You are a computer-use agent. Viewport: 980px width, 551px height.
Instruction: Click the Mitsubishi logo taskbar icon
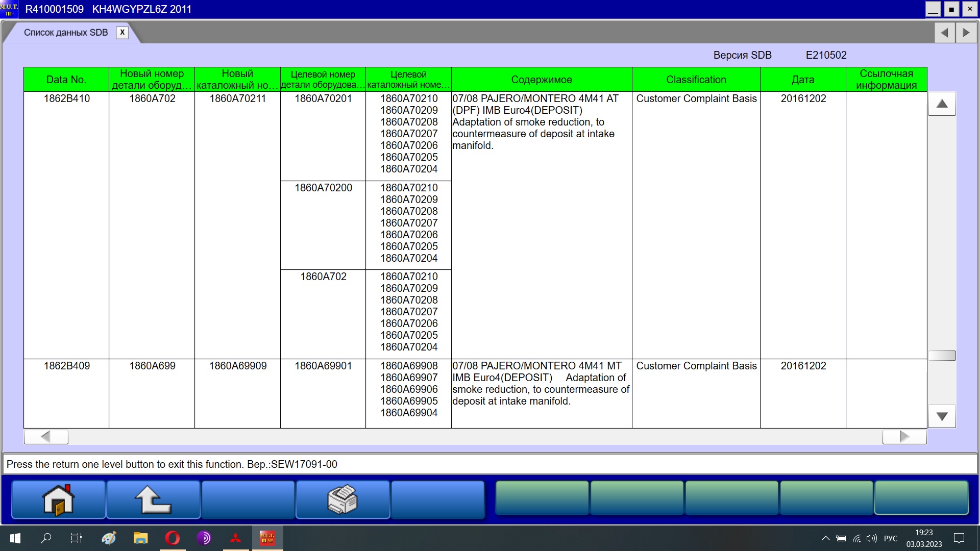(x=235, y=538)
